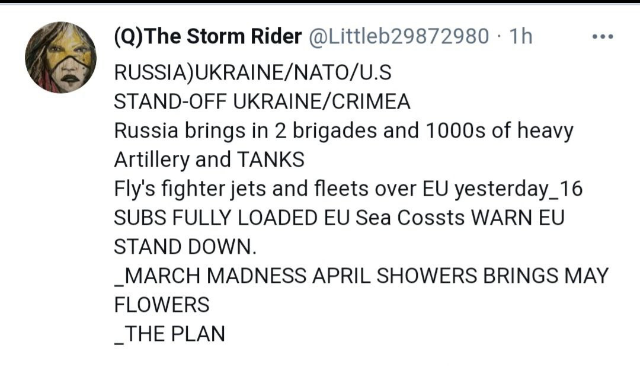Screen dimensions: 640x366
Task: Select the RUSSIA)UKRAINE/NATO/U.S text line
Action: pyautogui.click(x=253, y=73)
